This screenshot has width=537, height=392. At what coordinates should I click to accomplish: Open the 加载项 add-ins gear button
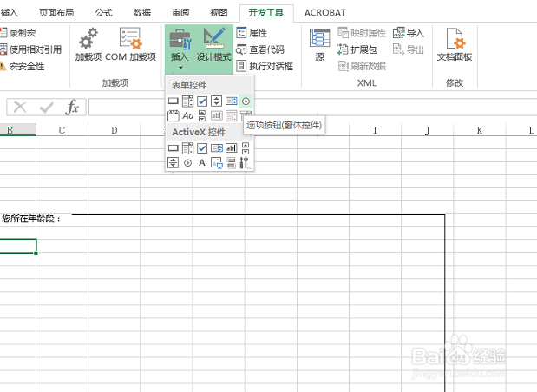pos(88,44)
